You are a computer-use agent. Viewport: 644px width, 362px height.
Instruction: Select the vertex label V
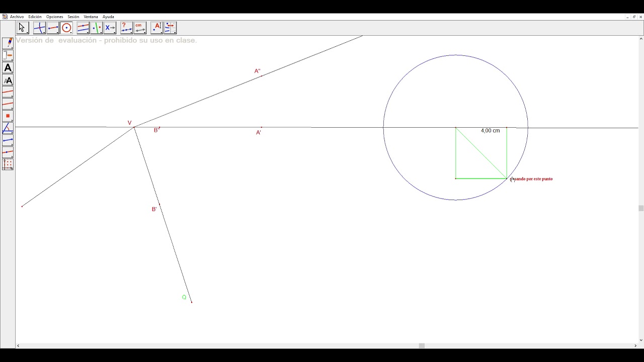(129, 123)
